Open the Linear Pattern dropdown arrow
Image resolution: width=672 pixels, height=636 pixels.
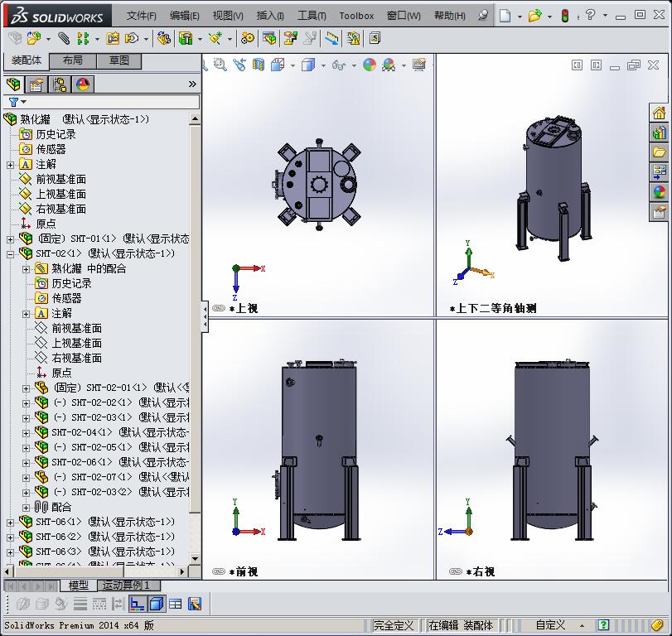click(97, 39)
